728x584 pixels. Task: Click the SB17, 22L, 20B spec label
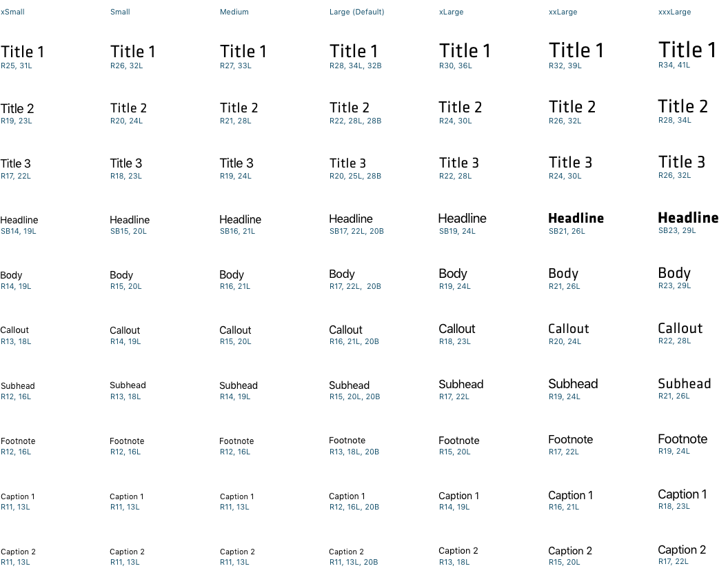point(356,231)
